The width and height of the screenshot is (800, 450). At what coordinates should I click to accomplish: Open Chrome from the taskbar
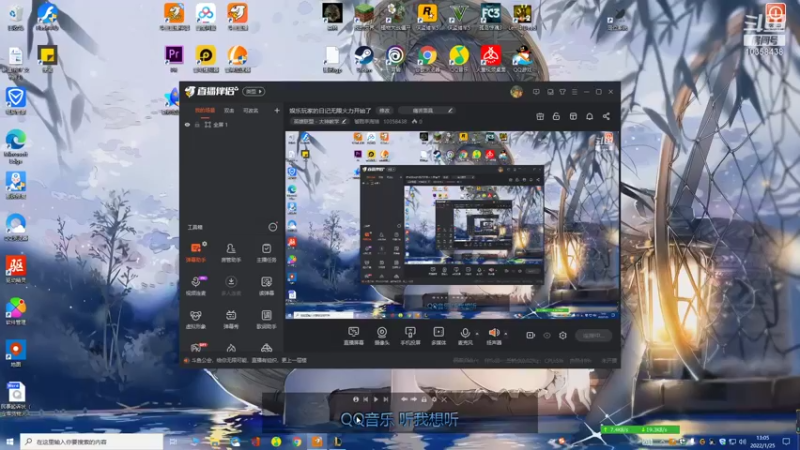coord(296,441)
